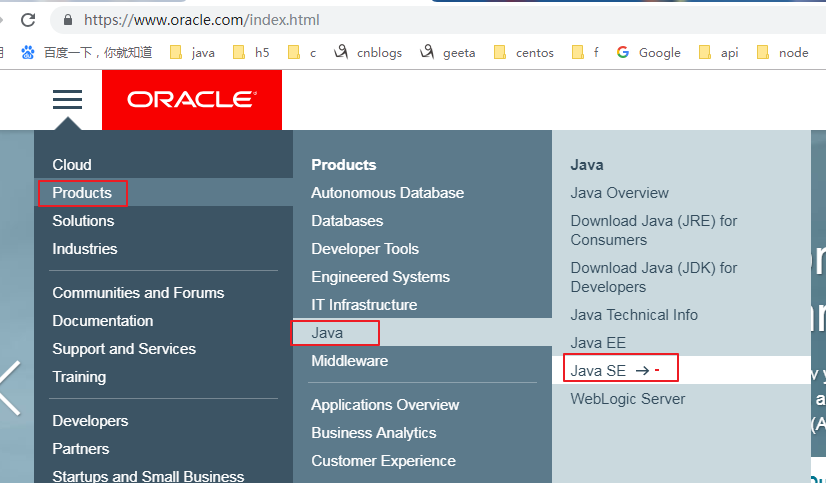The height and width of the screenshot is (483, 826).
Task: Choose Engineered Systems under Products
Action: 380,277
